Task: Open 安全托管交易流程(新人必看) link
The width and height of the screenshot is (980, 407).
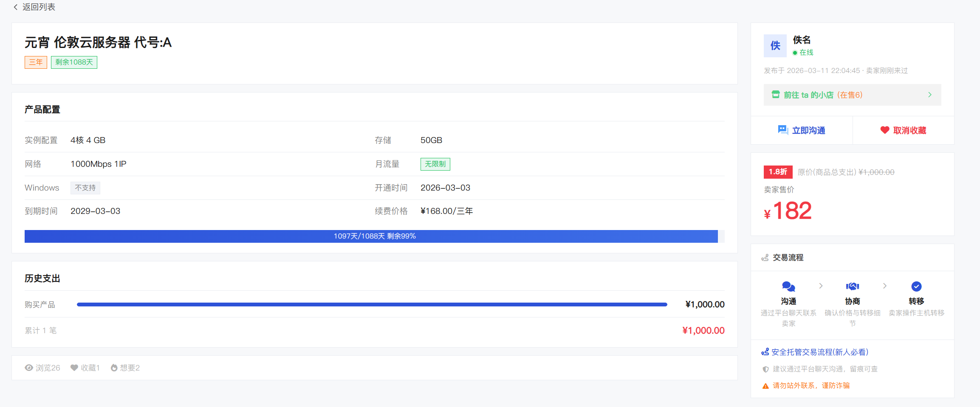Action: (x=820, y=352)
